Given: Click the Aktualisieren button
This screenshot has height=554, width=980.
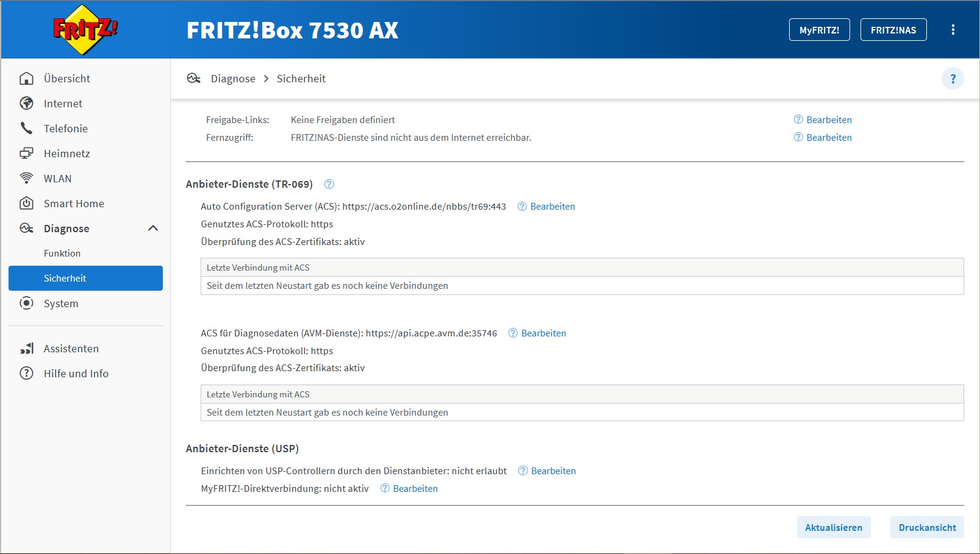Looking at the screenshot, I should pyautogui.click(x=834, y=528).
